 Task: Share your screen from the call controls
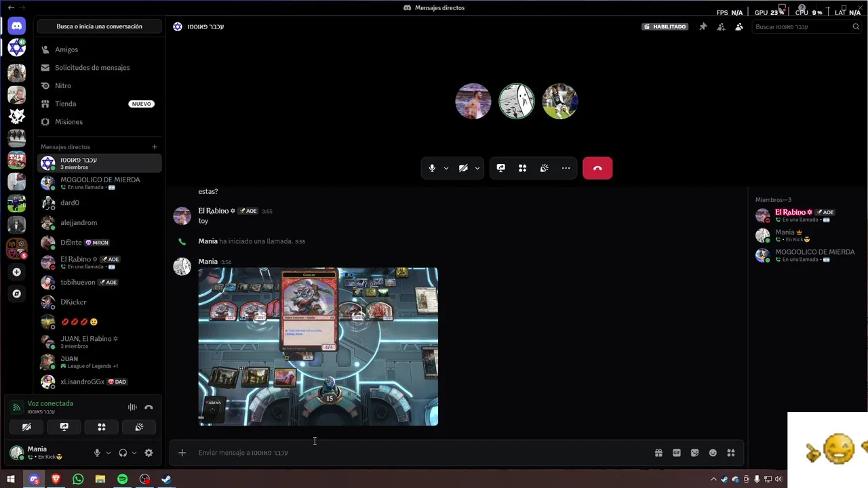500,168
